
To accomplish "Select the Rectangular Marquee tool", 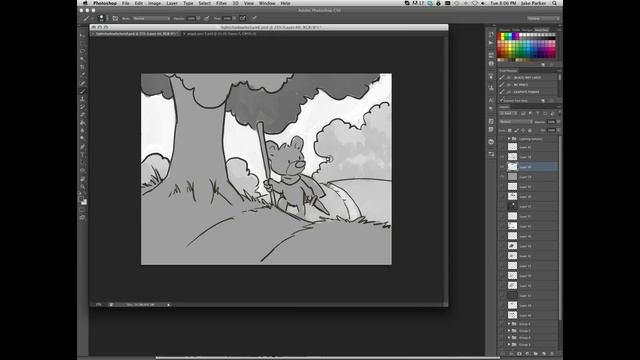I will tap(83, 43).
